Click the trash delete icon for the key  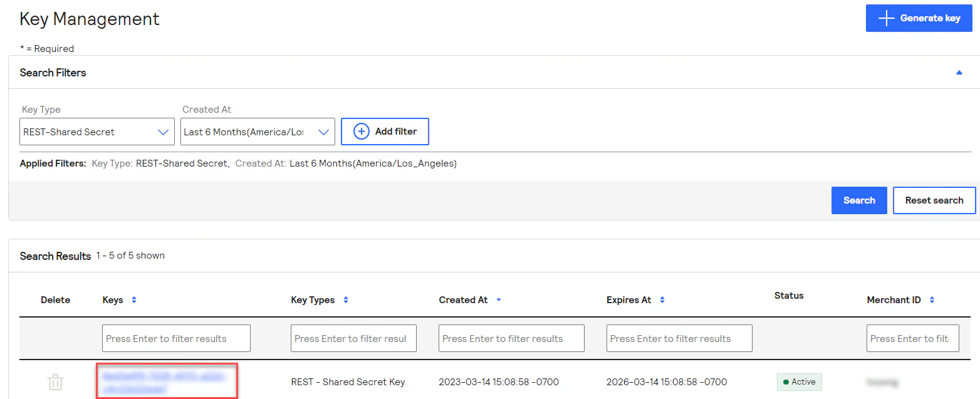click(56, 382)
